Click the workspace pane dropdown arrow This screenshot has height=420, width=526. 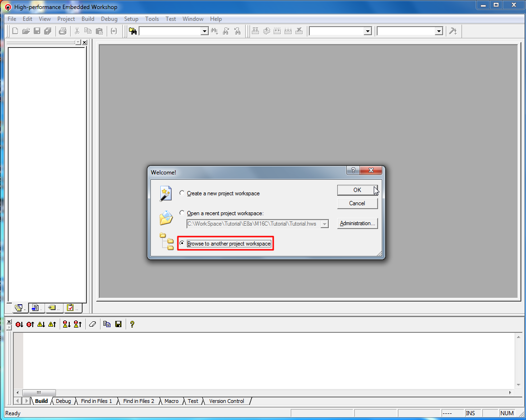78,42
